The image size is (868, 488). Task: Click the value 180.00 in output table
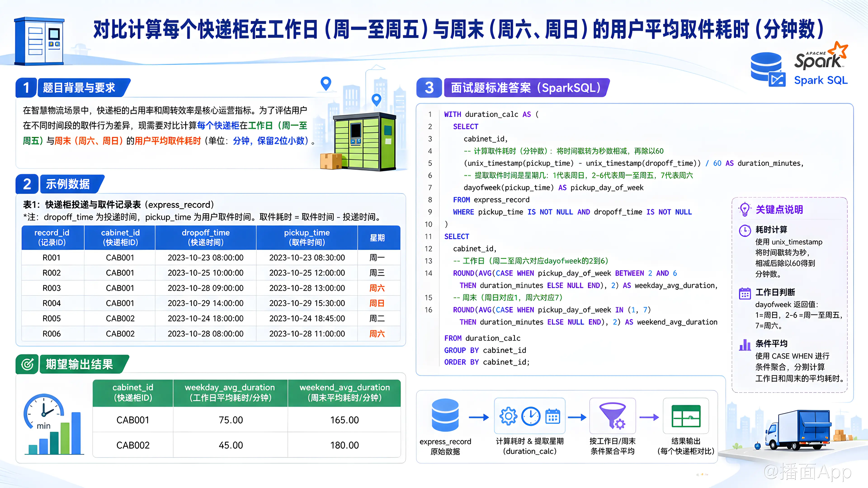pyautogui.click(x=344, y=445)
